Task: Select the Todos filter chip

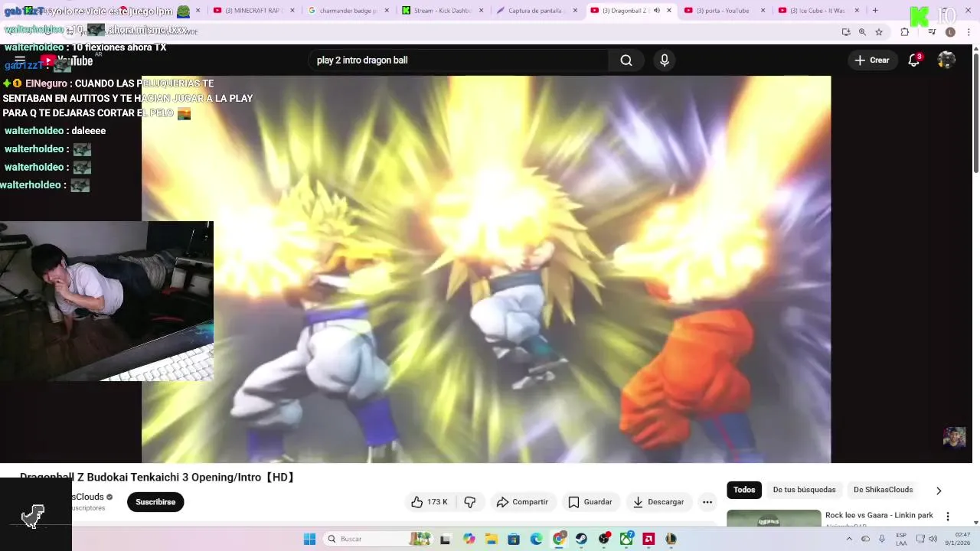Action: pos(744,490)
